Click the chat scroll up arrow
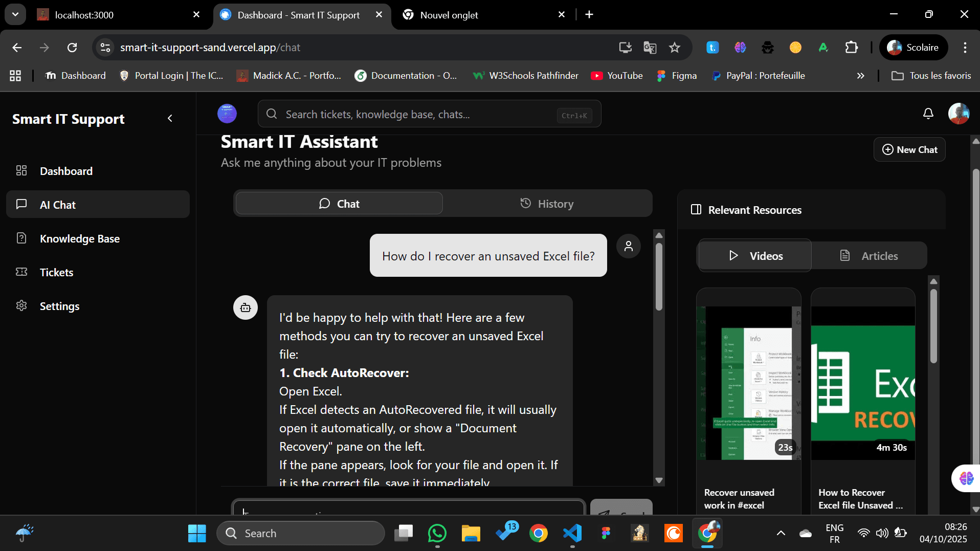The image size is (980, 551). pos(659,235)
